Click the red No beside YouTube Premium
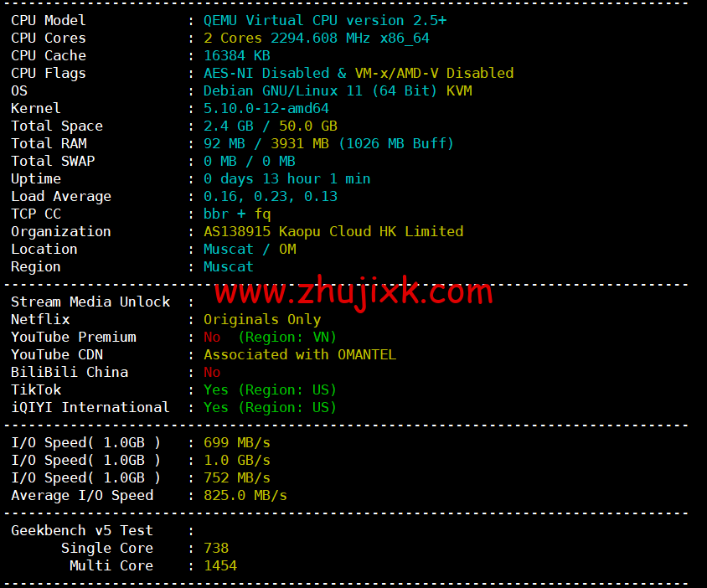Viewport: 707px width, 588px height. point(212,337)
